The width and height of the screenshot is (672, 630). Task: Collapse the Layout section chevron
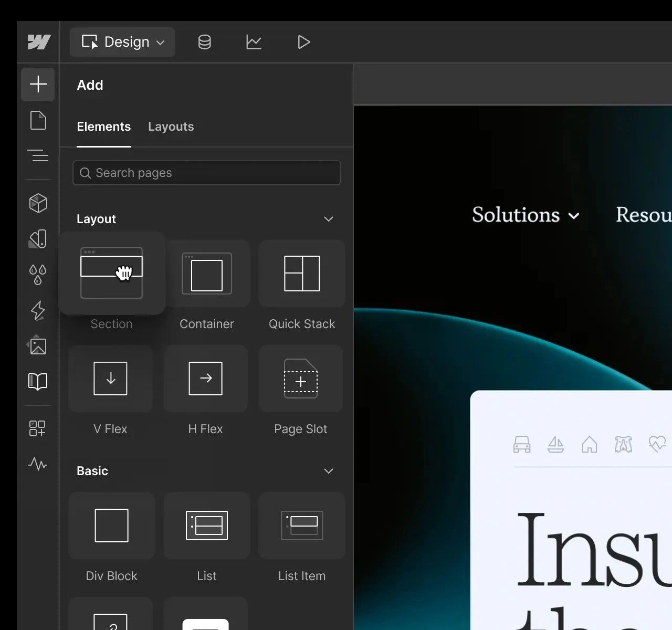click(329, 219)
